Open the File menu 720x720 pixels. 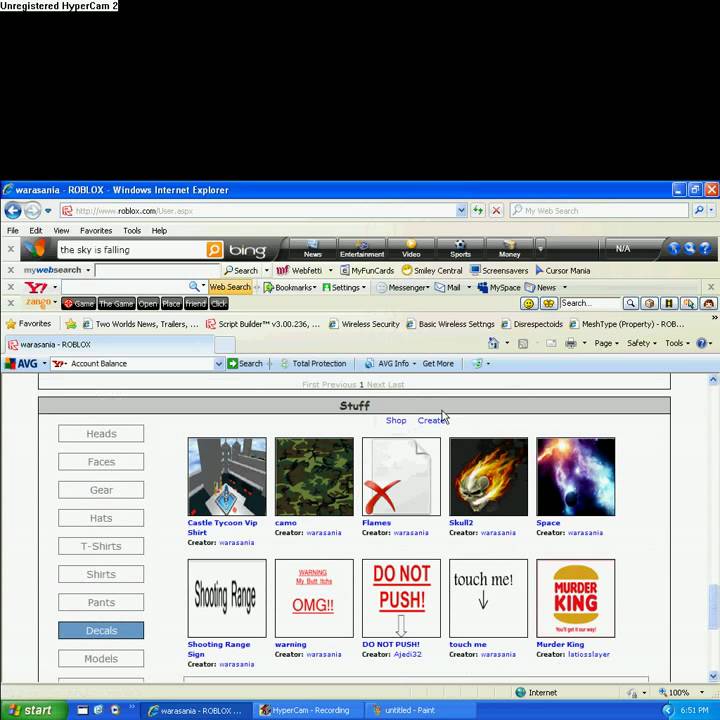tap(13, 231)
